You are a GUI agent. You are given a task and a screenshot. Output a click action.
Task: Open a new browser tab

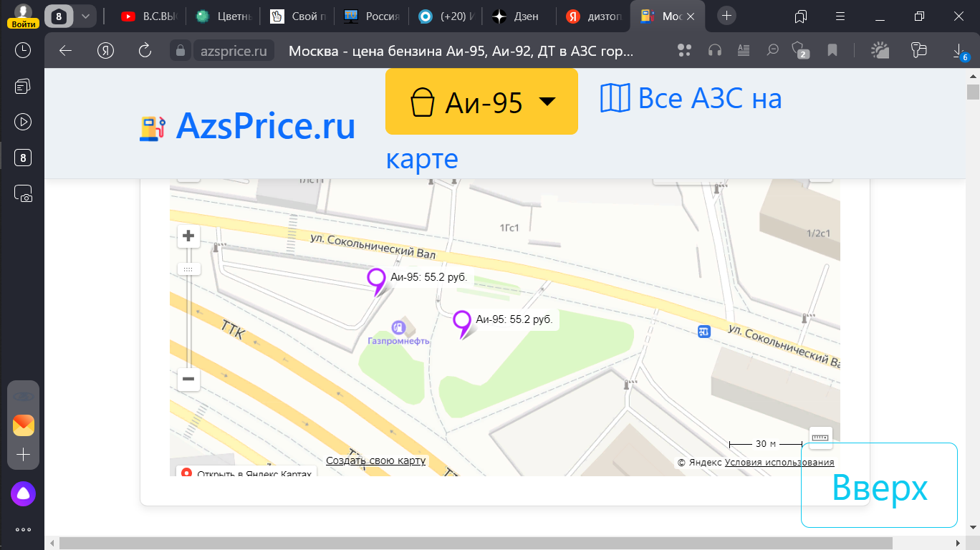coord(726,16)
